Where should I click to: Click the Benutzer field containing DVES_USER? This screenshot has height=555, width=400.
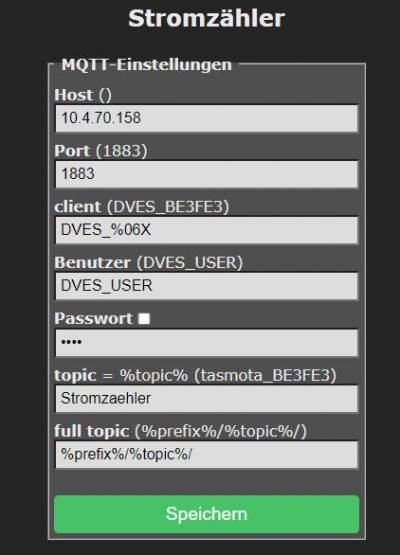tap(207, 286)
